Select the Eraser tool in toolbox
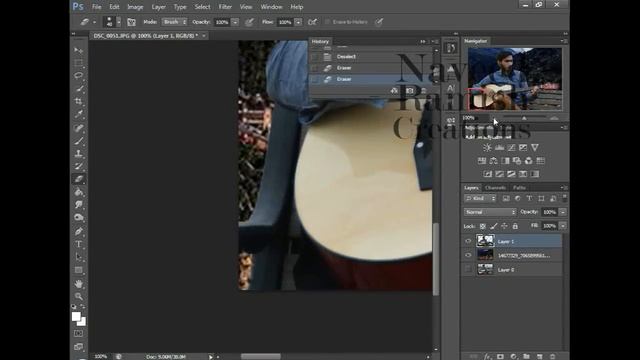The width and height of the screenshot is (640, 360). (78, 179)
